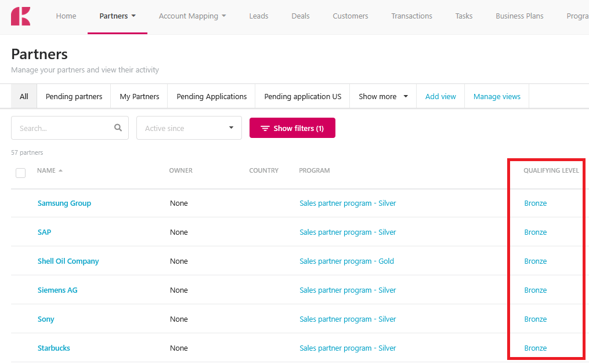Focus the Search partners input field
Screen dimensions: 589x364
click(70, 128)
